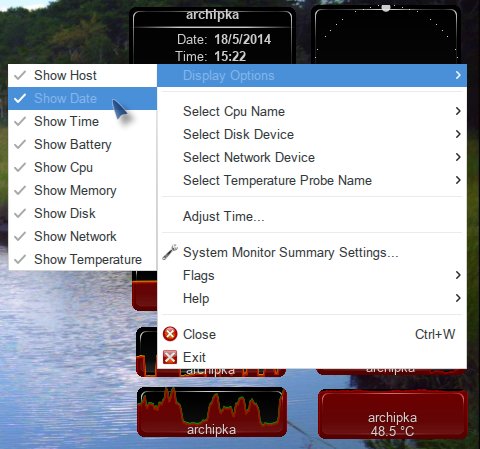Click the red X Exit icon
The image size is (480, 449).
pyautogui.click(x=170, y=357)
